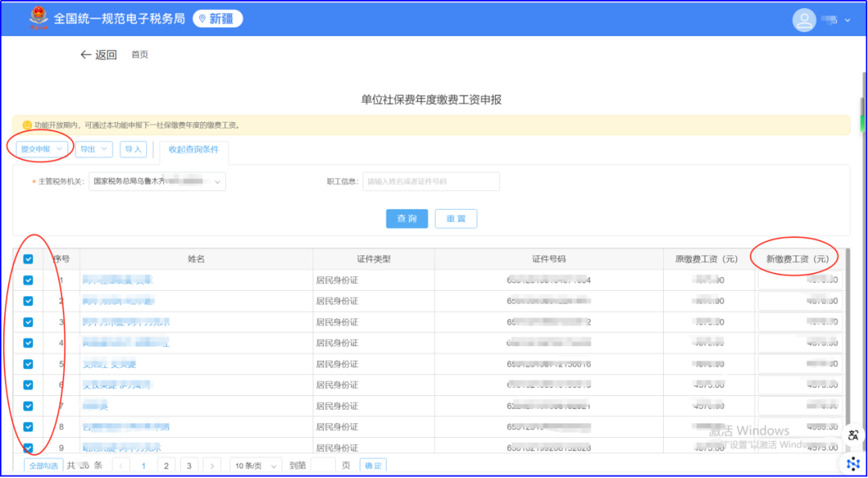This screenshot has width=868, height=478.
Task: Click the 姓名 column header
Action: [x=197, y=259]
